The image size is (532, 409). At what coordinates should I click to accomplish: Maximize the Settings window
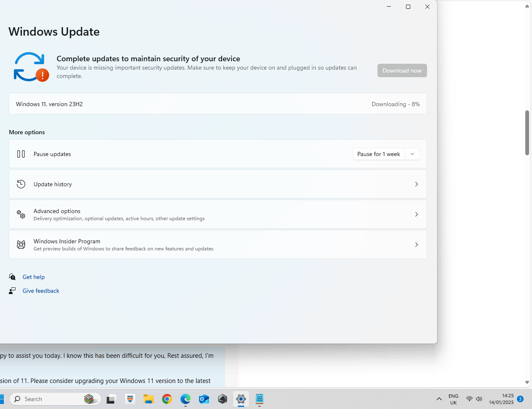coord(408,7)
